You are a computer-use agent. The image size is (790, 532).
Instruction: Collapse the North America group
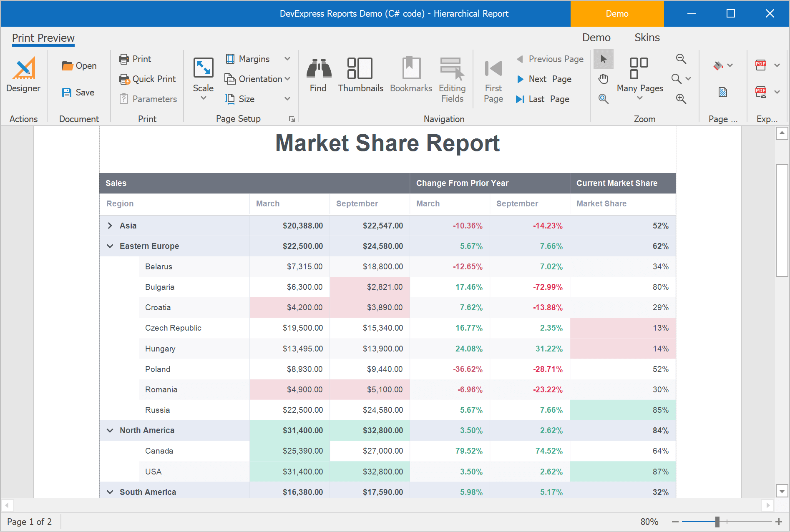tap(110, 430)
